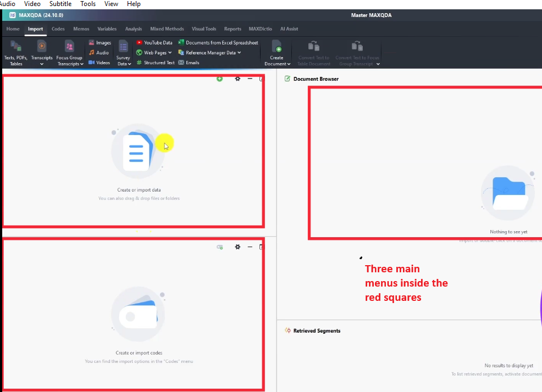Open settings gear in the documents panel
Image resolution: width=542 pixels, height=392 pixels.
click(x=237, y=79)
